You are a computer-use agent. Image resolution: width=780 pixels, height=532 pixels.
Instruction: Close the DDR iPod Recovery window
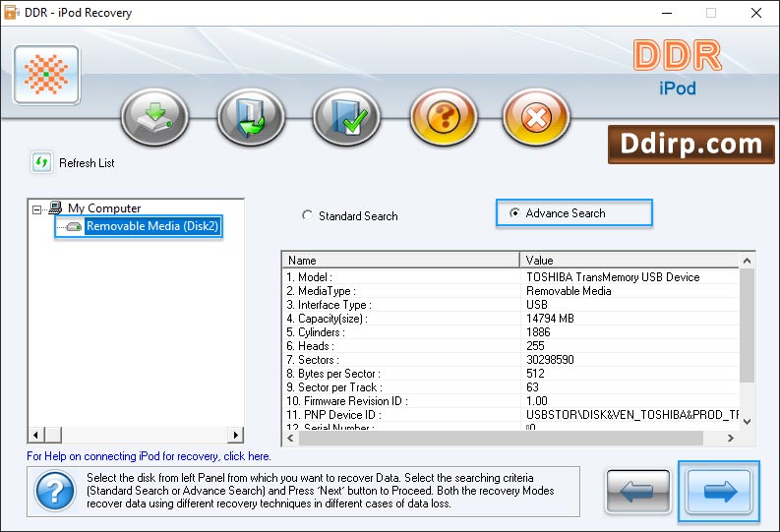coord(756,13)
